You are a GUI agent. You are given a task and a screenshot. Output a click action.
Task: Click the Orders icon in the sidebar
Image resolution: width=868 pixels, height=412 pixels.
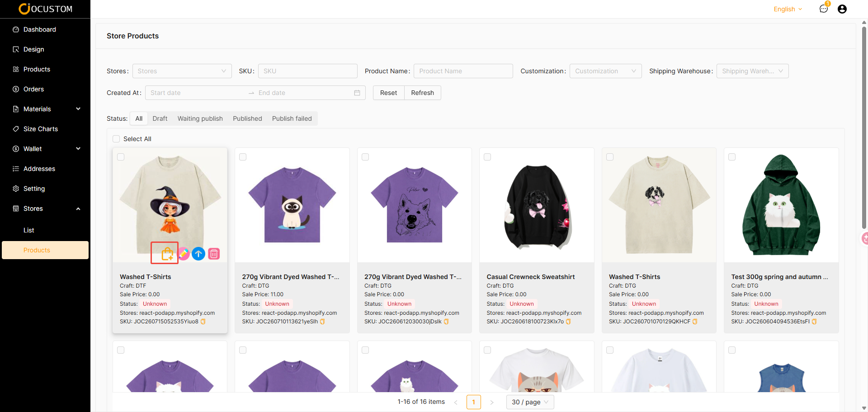point(16,89)
